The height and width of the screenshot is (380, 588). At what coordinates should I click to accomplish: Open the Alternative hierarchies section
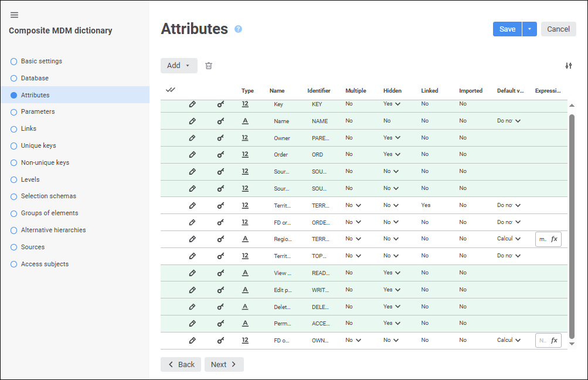tap(53, 230)
